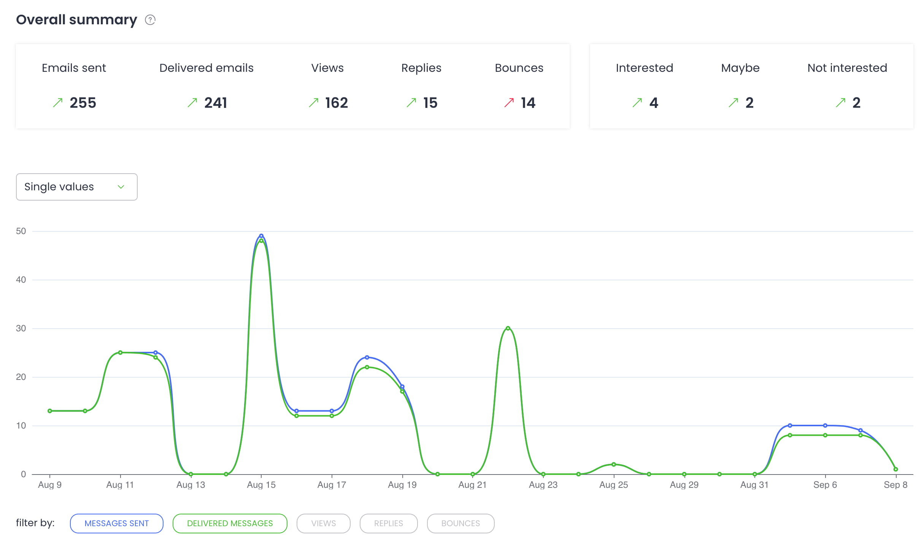Toggle the DELIVERED MESSAGES filter
This screenshot has height=560, width=924.
point(230,524)
